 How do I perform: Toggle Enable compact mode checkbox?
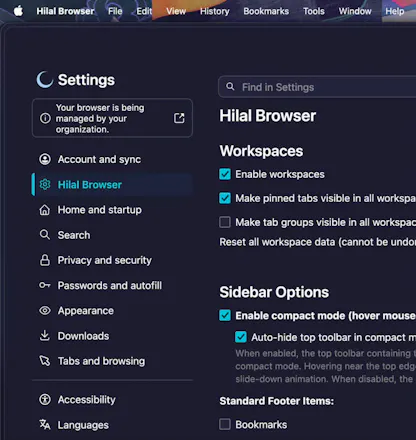tap(225, 315)
